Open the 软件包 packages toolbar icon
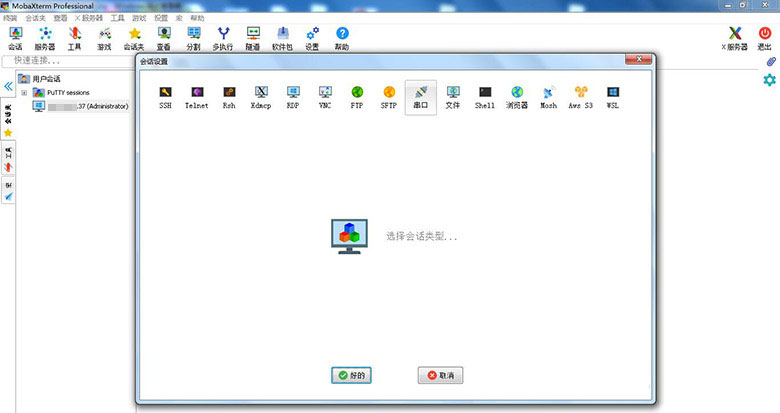The height and width of the screenshot is (413, 780). [x=283, y=39]
